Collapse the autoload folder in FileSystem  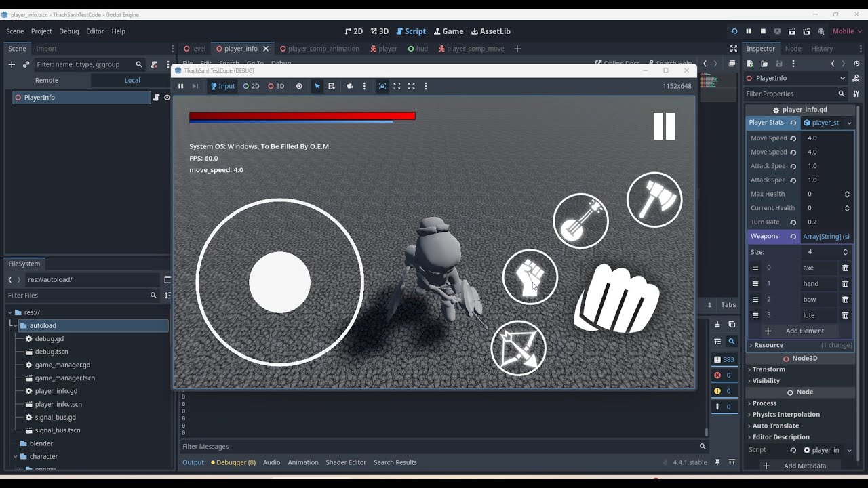[15, 326]
